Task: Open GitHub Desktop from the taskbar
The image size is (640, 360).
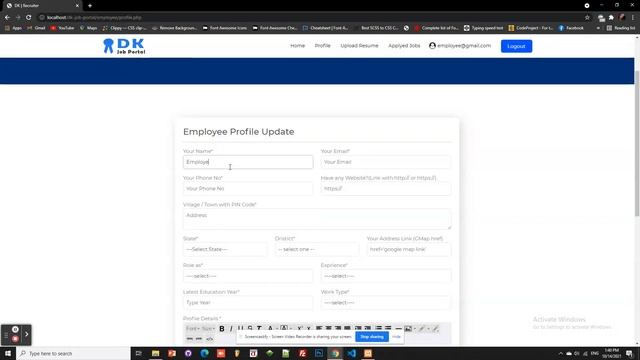Action: (x=188, y=353)
